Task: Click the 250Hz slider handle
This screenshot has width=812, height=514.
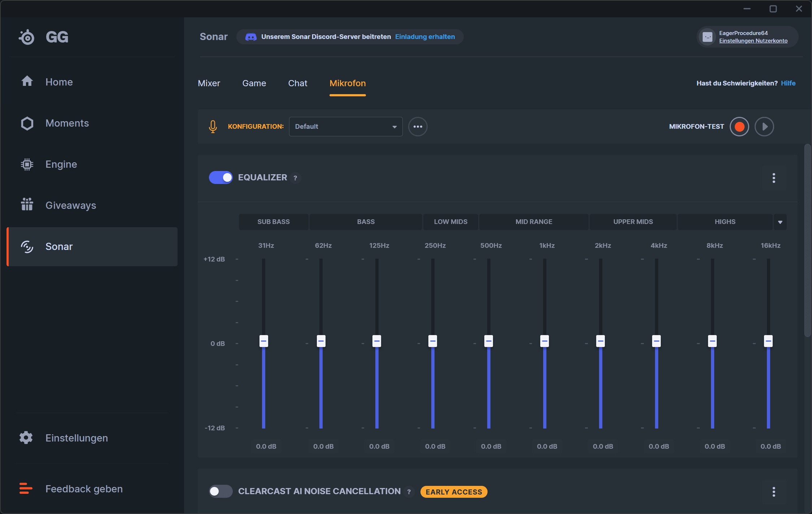Action: click(x=433, y=341)
